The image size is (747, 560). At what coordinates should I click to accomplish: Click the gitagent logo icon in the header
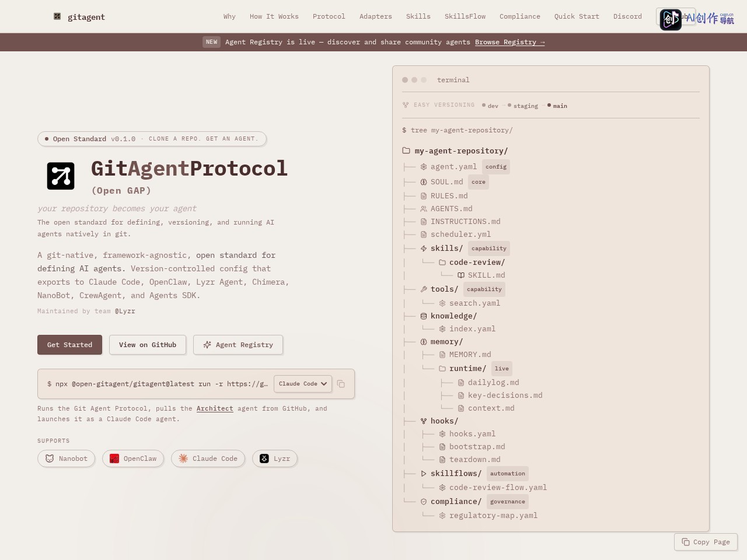click(57, 16)
